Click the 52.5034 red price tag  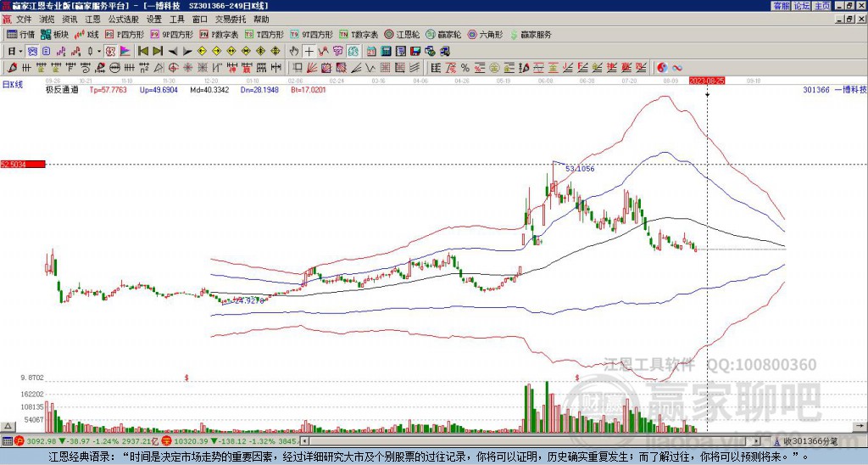point(23,164)
